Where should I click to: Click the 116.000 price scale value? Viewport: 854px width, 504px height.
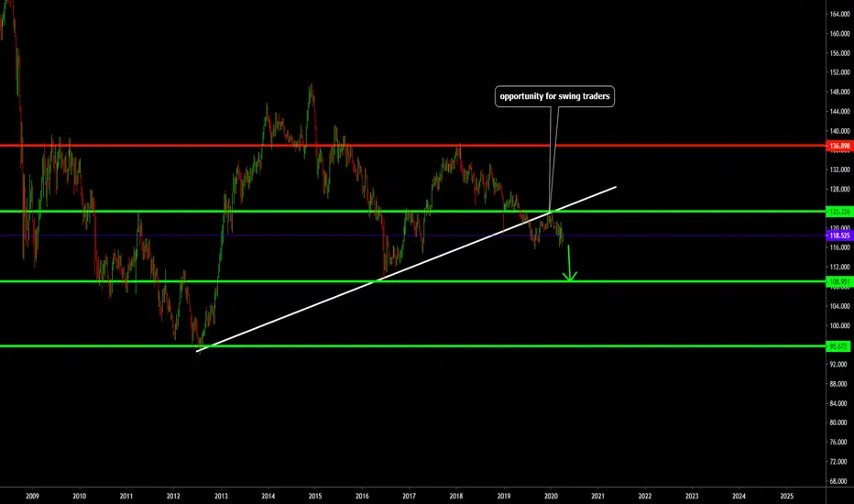(840, 247)
